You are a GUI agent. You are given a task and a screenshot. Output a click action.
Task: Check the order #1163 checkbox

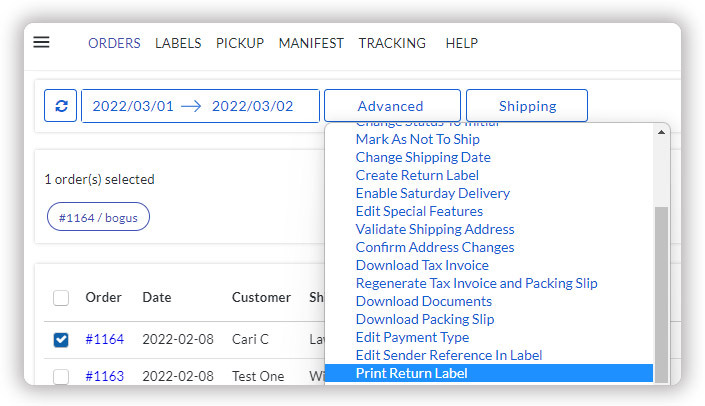[61, 376]
